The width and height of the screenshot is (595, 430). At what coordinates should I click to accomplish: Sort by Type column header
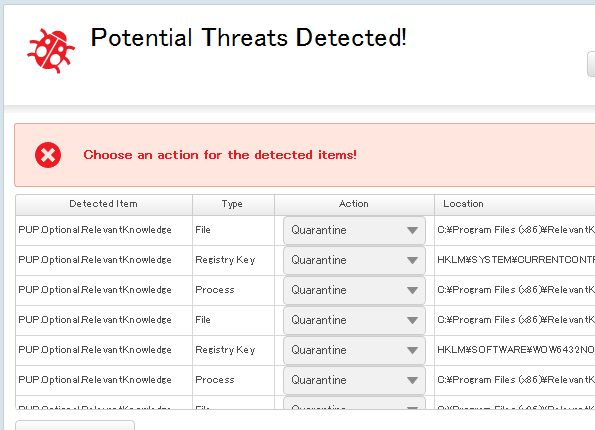(233, 204)
